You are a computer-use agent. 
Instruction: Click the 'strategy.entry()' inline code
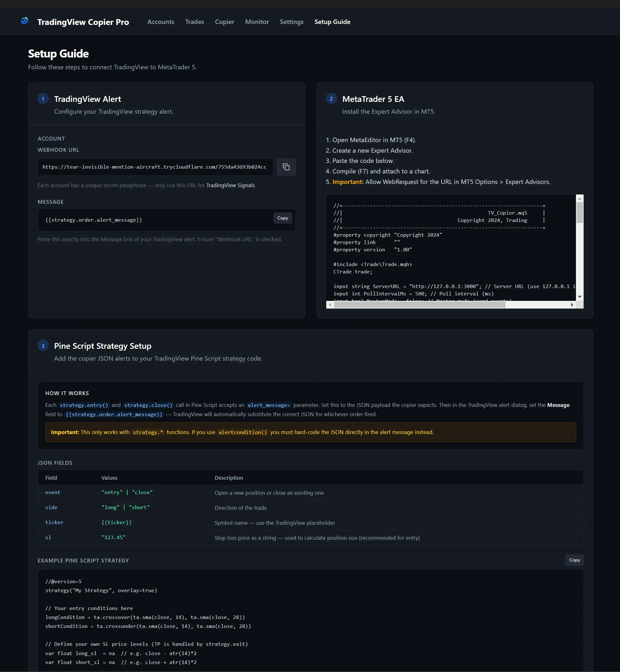pyautogui.click(x=84, y=405)
